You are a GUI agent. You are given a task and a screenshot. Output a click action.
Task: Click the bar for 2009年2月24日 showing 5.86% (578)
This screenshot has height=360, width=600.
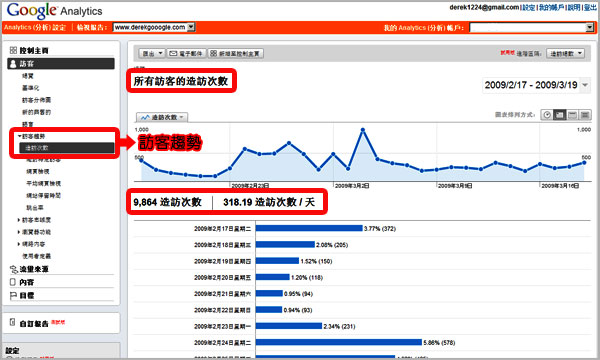pyautogui.click(x=339, y=342)
